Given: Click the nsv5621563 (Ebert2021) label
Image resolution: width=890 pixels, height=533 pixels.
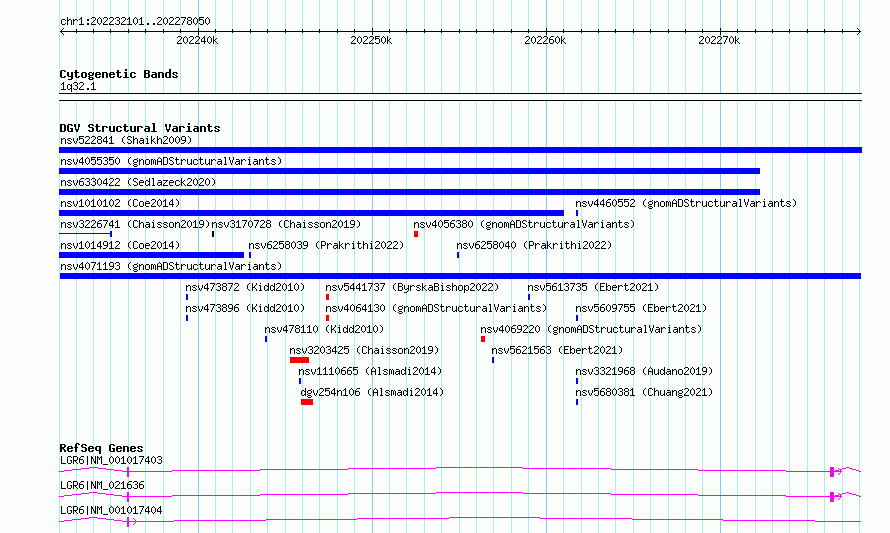Looking at the screenshot, I should click(x=557, y=350).
